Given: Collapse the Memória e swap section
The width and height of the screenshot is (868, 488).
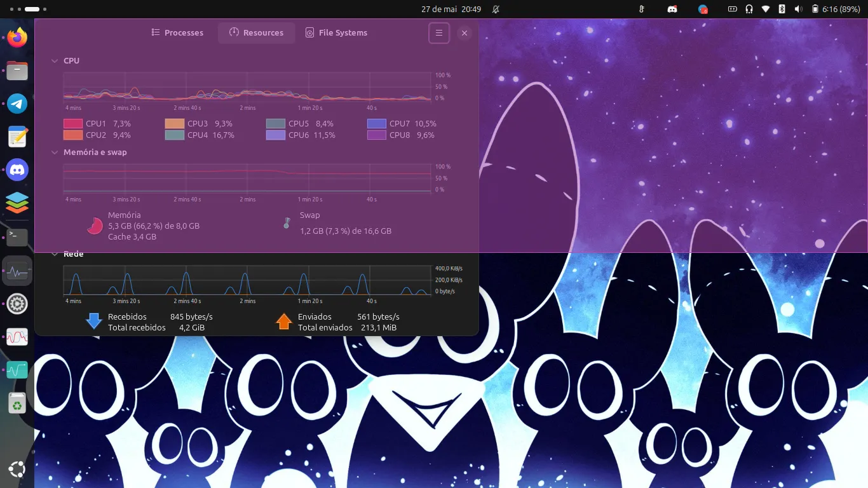Looking at the screenshot, I should [55, 152].
